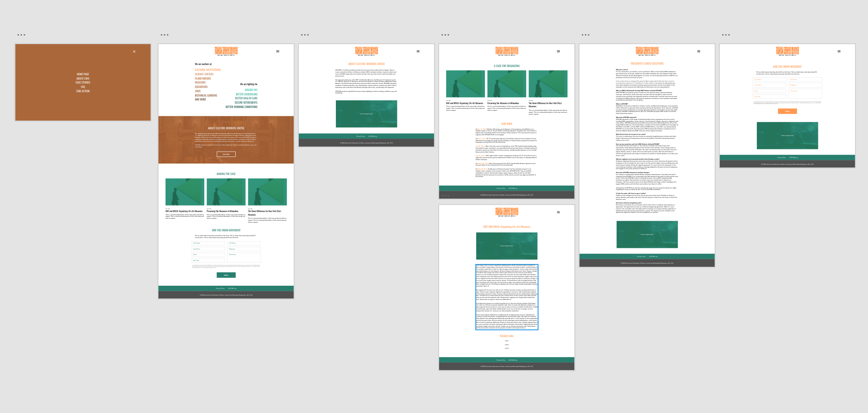Open the hamburger icon on Join the Union Movement
The height and width of the screenshot is (413, 868).
[839, 51]
